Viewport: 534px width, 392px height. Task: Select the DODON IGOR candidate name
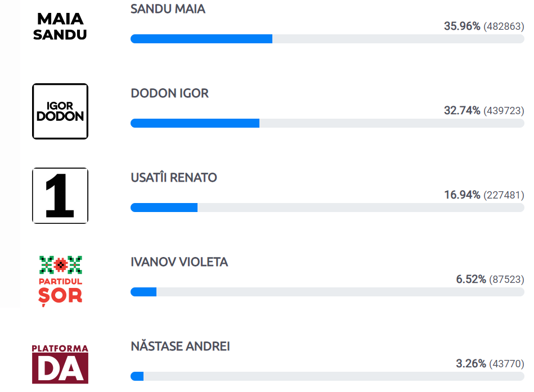click(169, 93)
